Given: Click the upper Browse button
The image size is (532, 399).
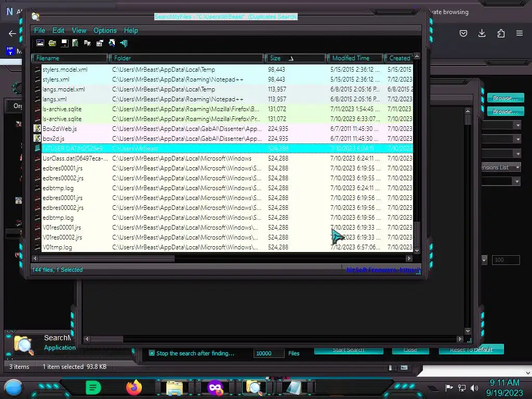Looking at the screenshot, I should point(505,98).
